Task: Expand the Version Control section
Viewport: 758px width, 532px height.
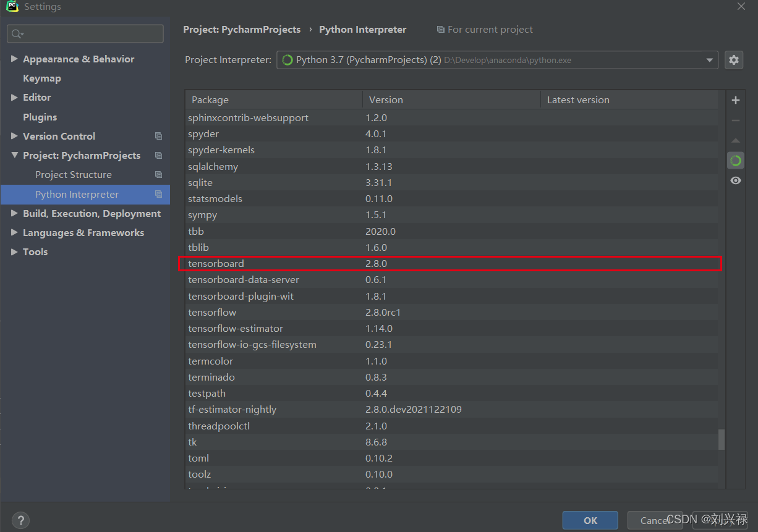Action: (x=14, y=136)
